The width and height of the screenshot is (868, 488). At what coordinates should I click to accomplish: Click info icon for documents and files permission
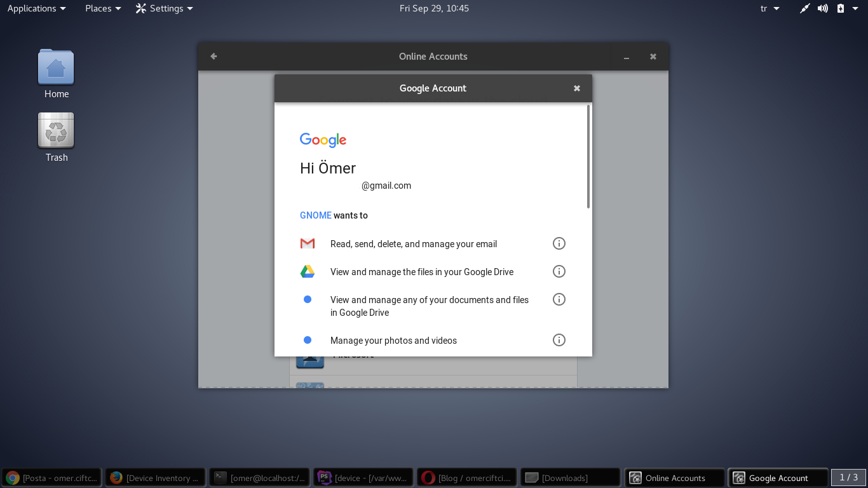[559, 299]
